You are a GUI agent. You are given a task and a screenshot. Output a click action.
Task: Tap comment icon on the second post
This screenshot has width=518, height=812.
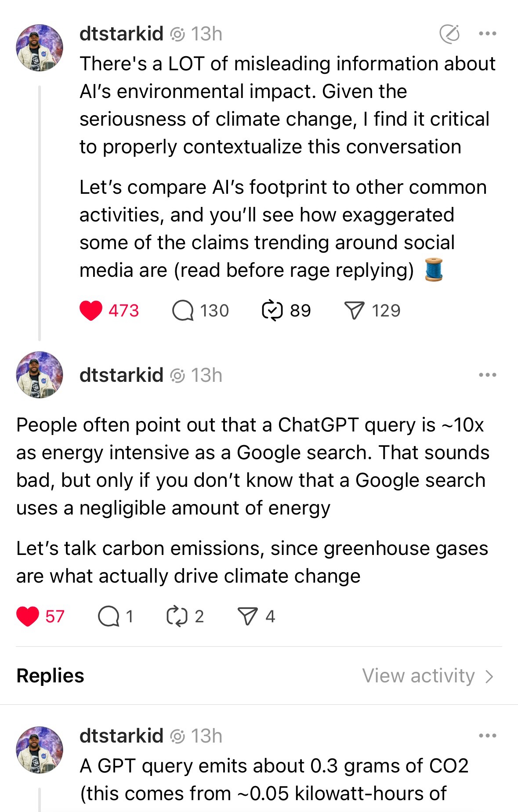pos(109,616)
